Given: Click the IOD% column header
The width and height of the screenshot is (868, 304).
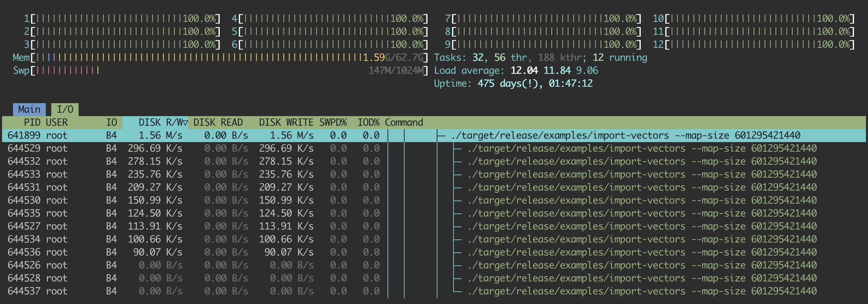Looking at the screenshot, I should pos(368,123).
